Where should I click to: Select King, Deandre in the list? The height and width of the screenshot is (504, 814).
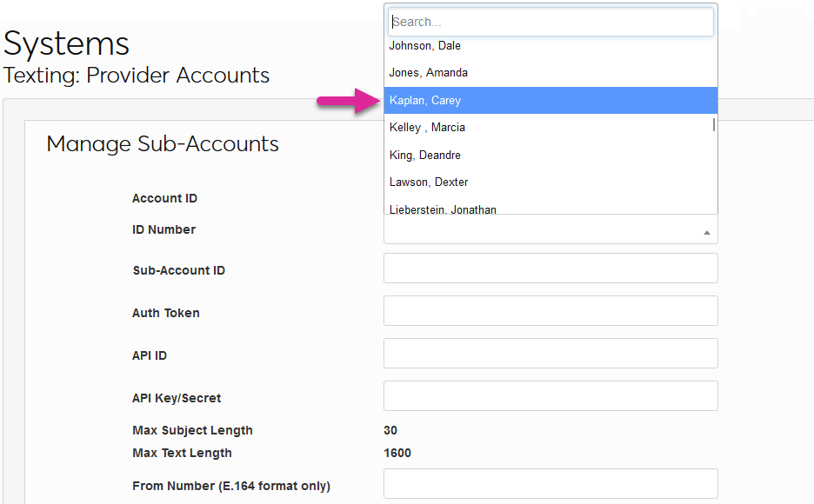tap(425, 156)
